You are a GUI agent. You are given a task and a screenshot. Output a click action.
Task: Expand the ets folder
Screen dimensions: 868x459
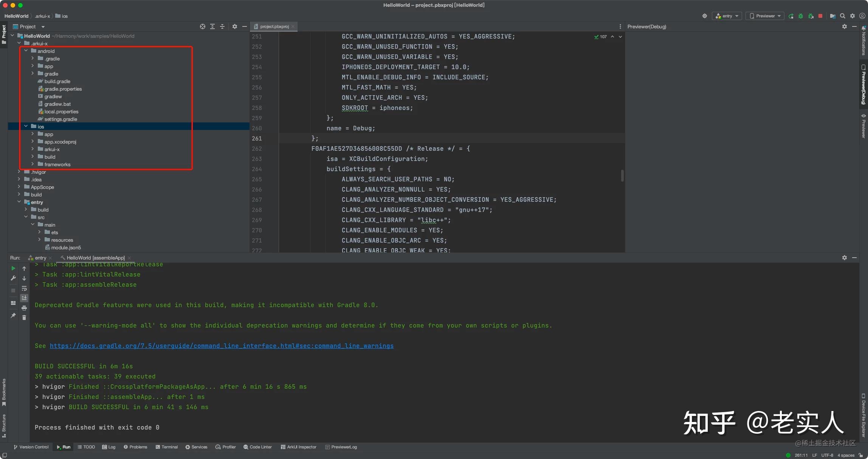point(40,232)
